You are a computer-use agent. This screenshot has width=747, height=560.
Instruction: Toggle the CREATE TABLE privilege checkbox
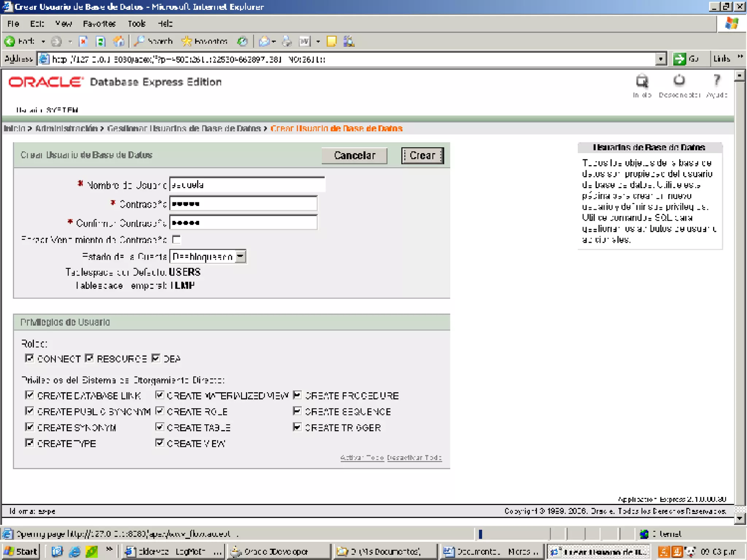pyautogui.click(x=159, y=427)
